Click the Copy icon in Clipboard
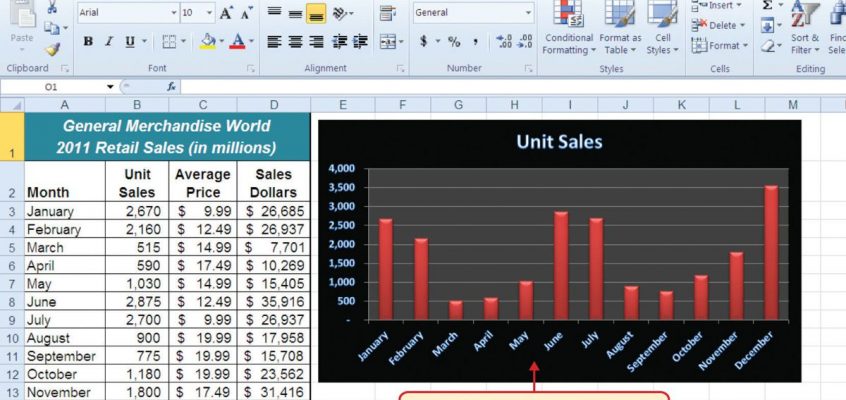Viewport: 846px width, 400px height. pos(52,28)
